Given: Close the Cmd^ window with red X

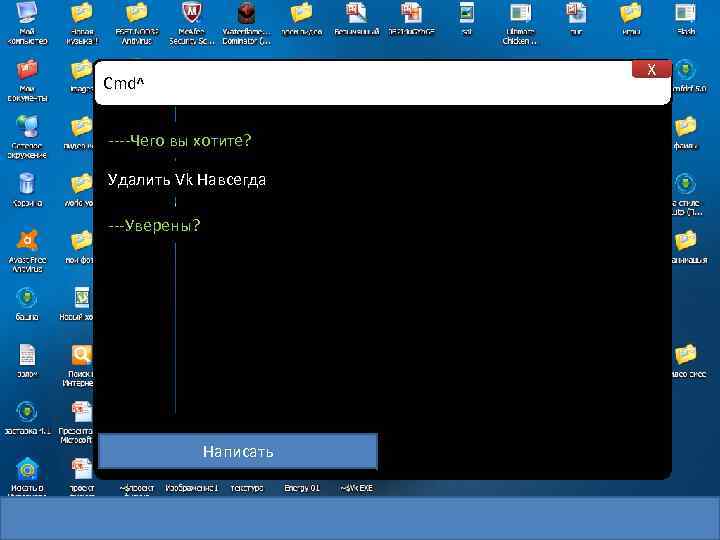Looking at the screenshot, I should pyautogui.click(x=651, y=69).
